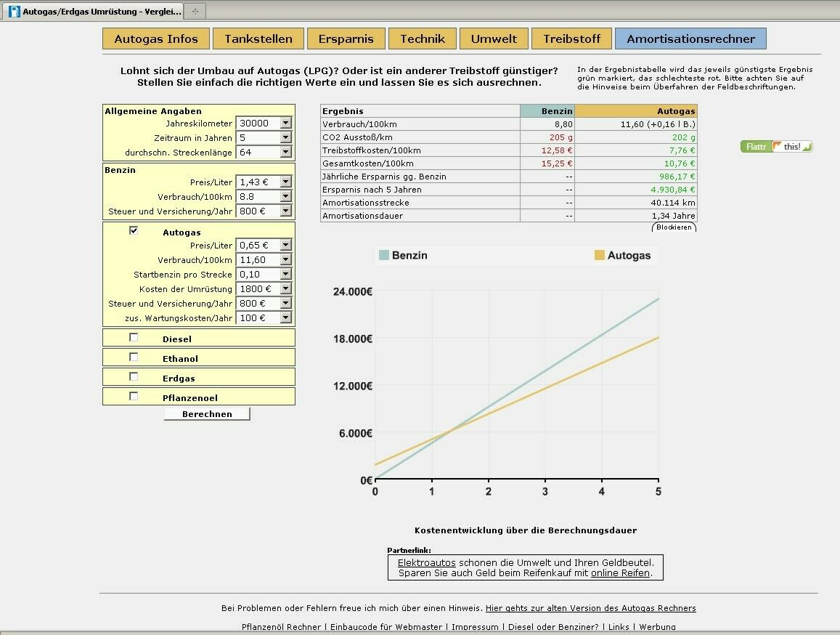
Task: Click the Flattr this button
Action: [x=777, y=147]
